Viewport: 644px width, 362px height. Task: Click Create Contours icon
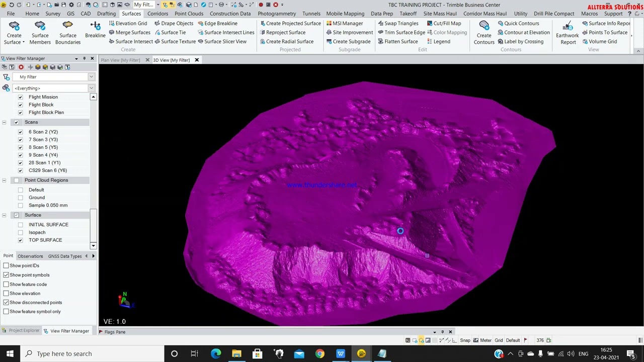tap(484, 33)
